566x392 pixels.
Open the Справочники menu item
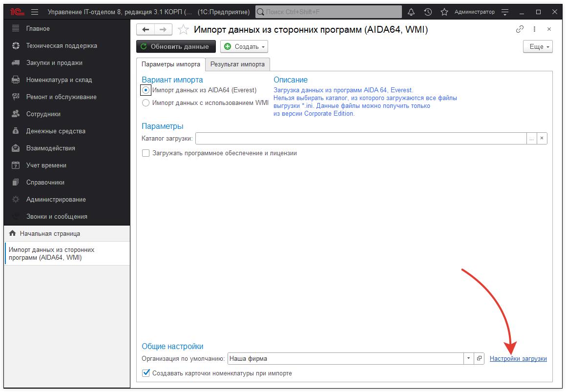[x=44, y=182]
